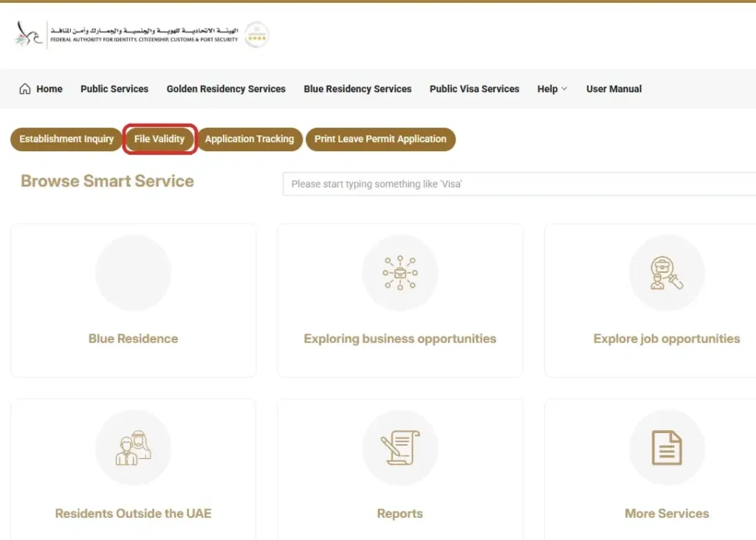Screen dimensions: 756x540
Task: Select Residents Outside the UAE title
Action: point(133,513)
